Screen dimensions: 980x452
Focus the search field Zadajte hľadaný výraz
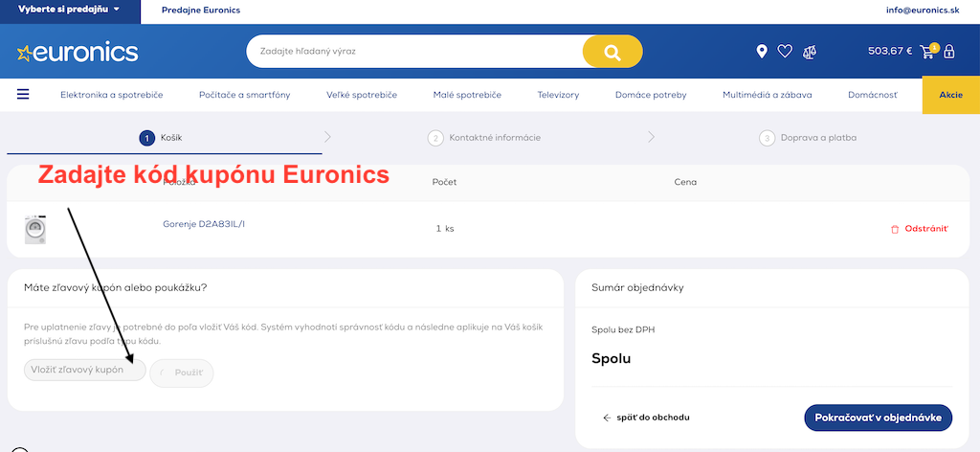point(414,52)
